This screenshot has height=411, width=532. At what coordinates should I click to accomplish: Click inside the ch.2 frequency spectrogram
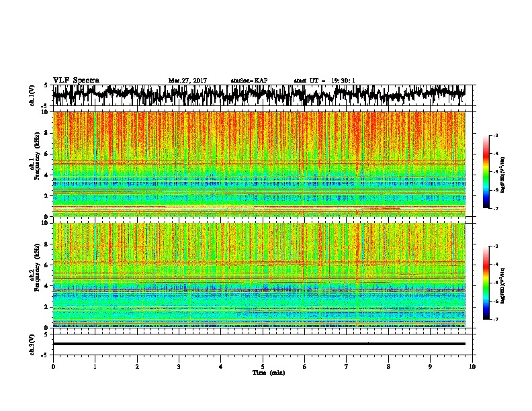pos(259,275)
